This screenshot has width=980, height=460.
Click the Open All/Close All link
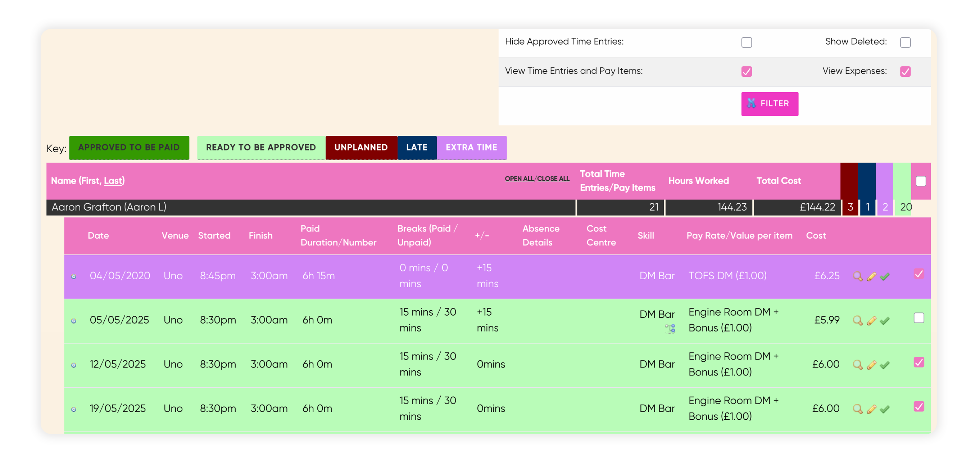(537, 179)
